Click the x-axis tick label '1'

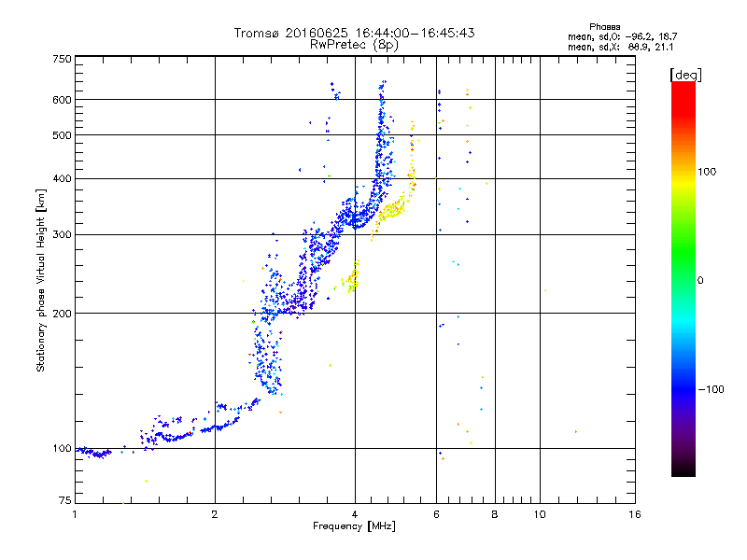coord(75,514)
